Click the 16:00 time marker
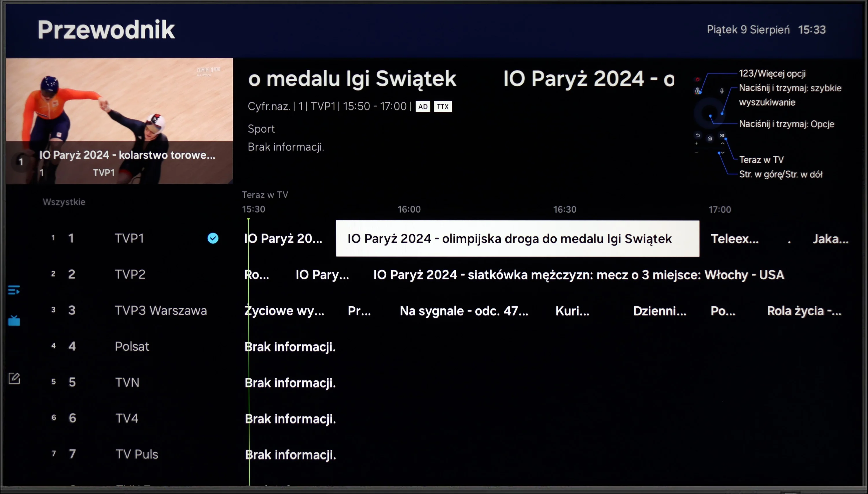Viewport: 868px width, 494px height. (x=409, y=209)
